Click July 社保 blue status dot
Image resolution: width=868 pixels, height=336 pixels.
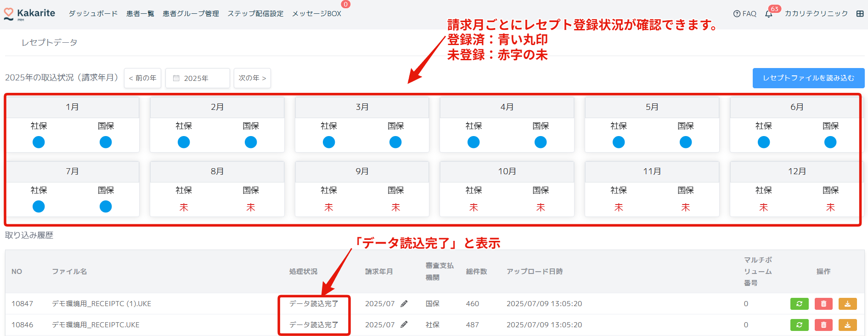pyautogui.click(x=39, y=207)
